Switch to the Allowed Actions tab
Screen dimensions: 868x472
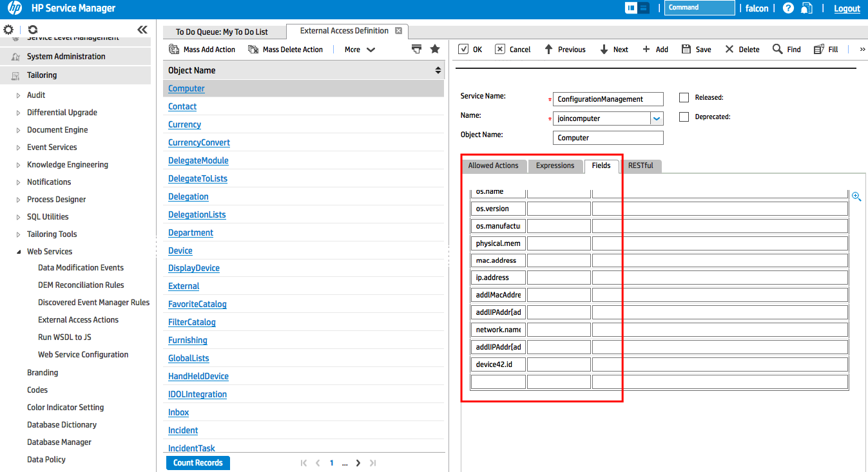(493, 166)
